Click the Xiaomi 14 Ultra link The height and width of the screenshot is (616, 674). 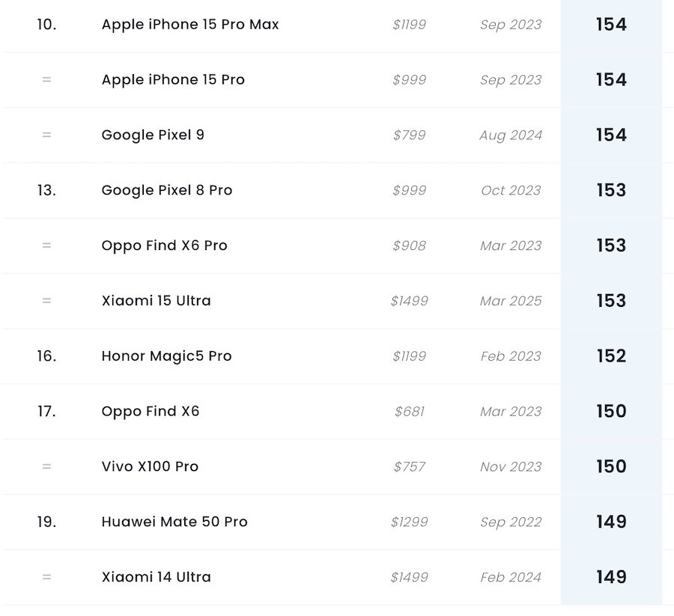pyautogui.click(x=157, y=577)
